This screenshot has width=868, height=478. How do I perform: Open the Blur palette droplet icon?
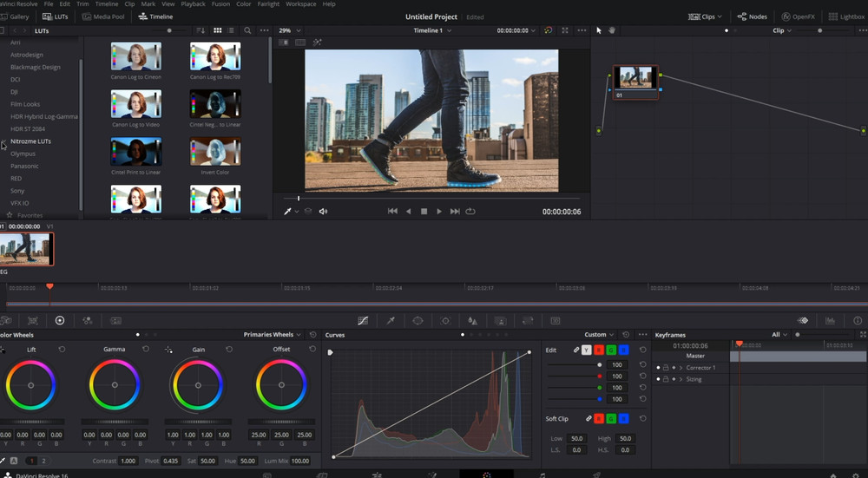coord(472,320)
